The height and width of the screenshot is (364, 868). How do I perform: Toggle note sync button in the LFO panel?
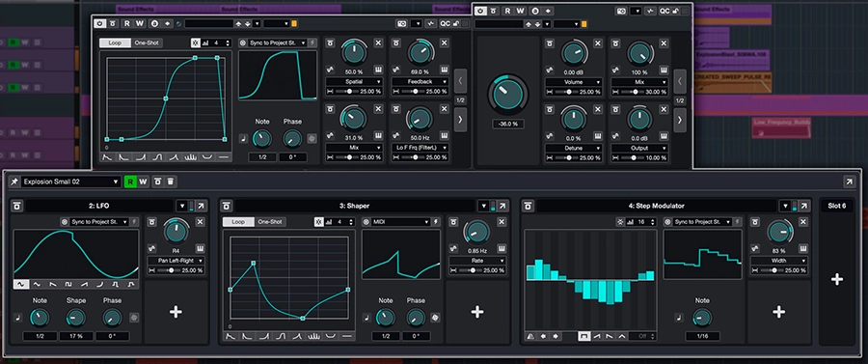(x=17, y=318)
